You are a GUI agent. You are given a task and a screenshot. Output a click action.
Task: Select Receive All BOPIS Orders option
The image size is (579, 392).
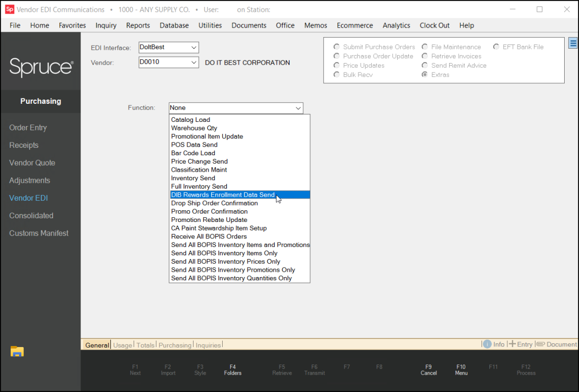[209, 236]
